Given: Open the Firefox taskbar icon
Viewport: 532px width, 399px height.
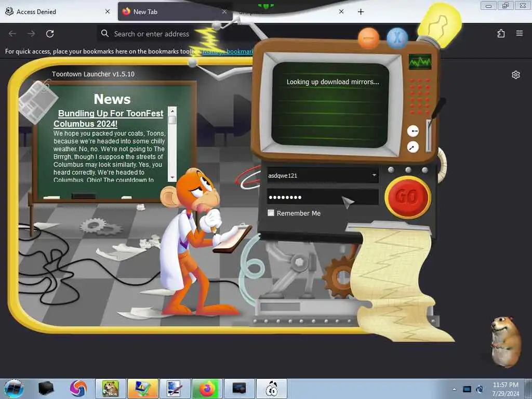Looking at the screenshot, I should 207,389.
